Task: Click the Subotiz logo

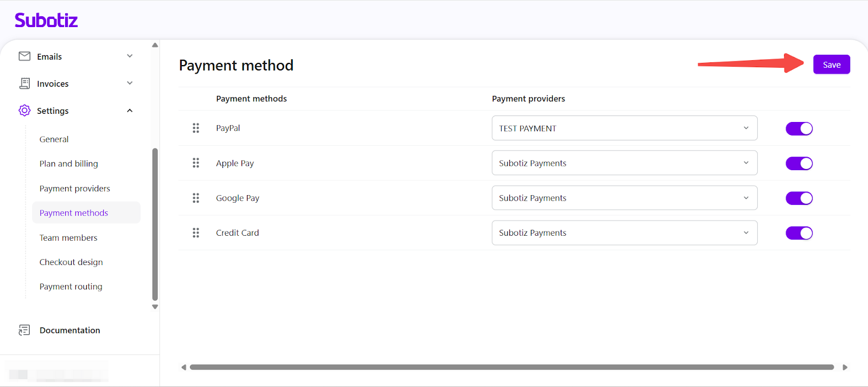Action: coord(46,21)
